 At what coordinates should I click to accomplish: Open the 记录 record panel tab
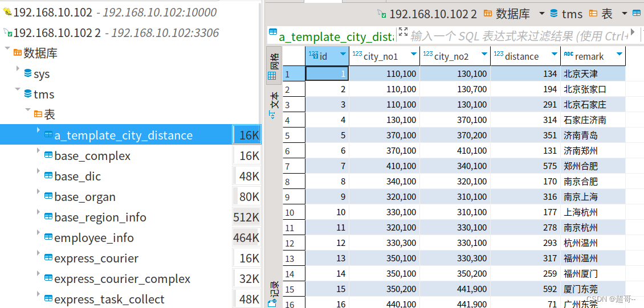(273, 294)
